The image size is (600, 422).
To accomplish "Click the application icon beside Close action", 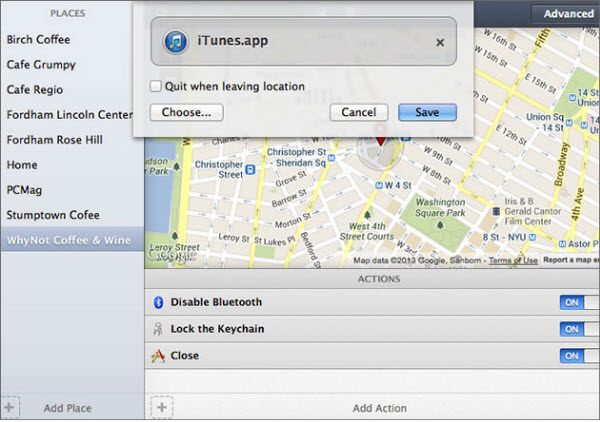I will 158,356.
